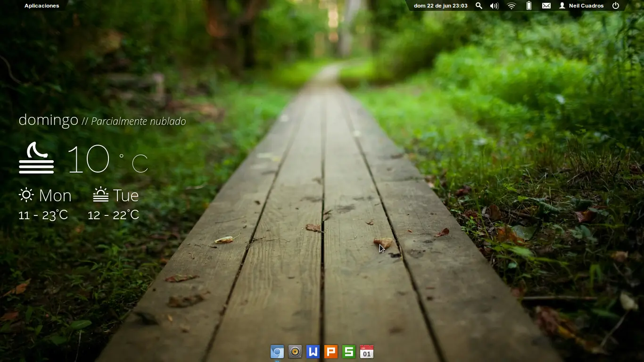The image size is (644, 362).
Task: Open the clock showing dom 22 de jun
Action: [x=440, y=6]
